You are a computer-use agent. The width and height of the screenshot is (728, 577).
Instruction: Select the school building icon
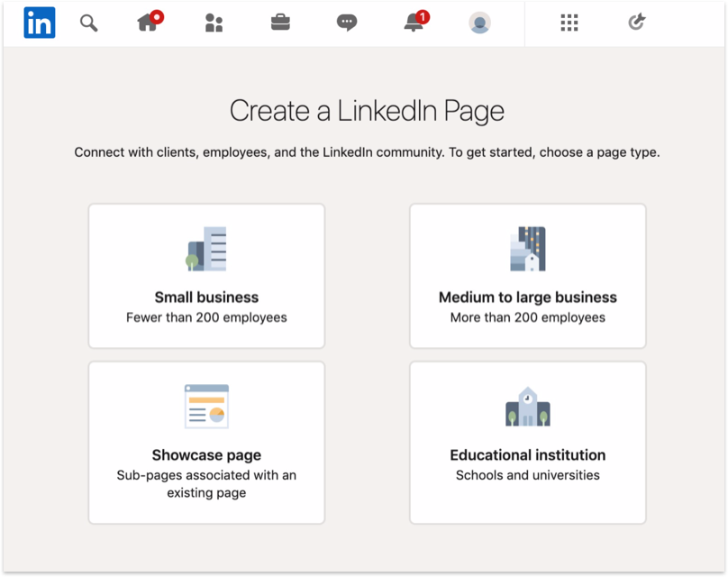click(528, 407)
